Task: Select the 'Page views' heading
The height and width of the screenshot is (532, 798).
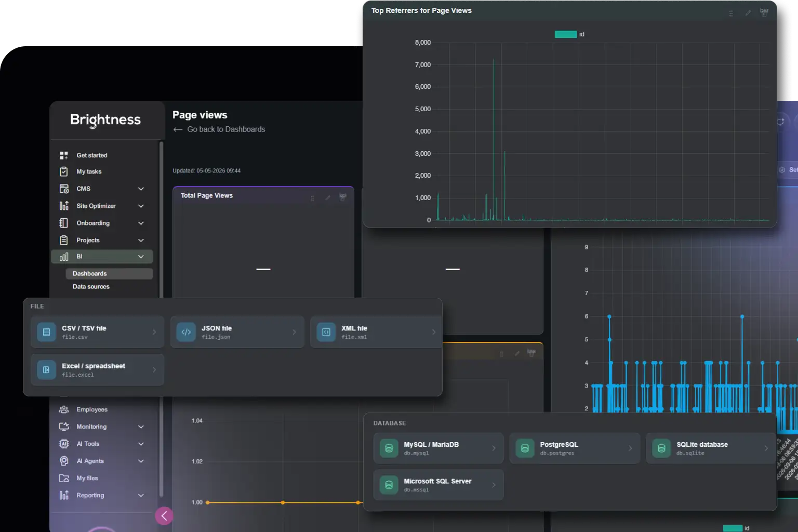Action: click(x=200, y=115)
